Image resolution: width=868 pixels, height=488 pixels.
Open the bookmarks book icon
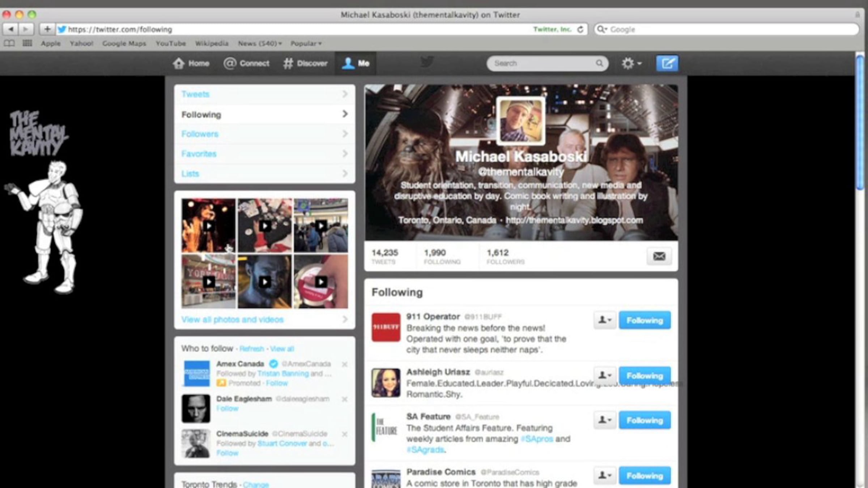click(x=9, y=43)
